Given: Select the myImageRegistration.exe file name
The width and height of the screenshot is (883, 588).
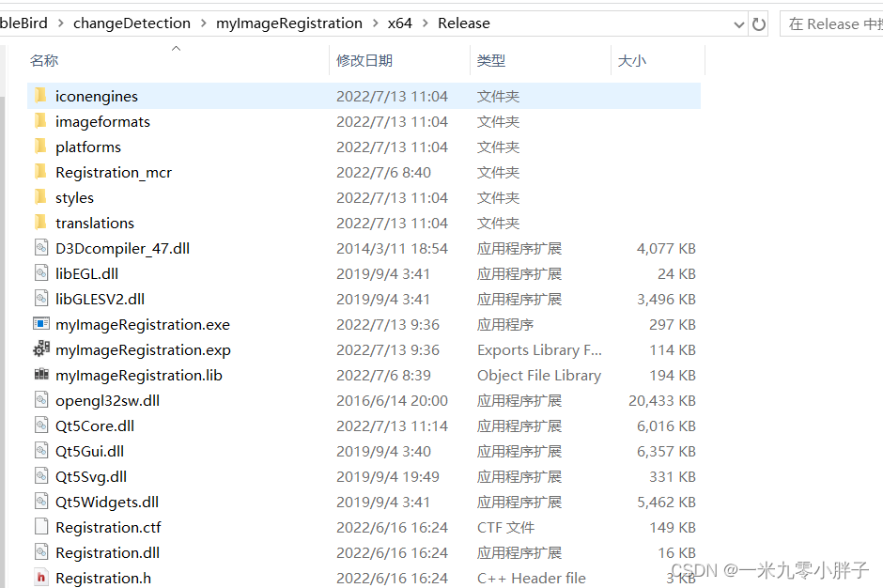Looking at the screenshot, I should click(143, 324).
